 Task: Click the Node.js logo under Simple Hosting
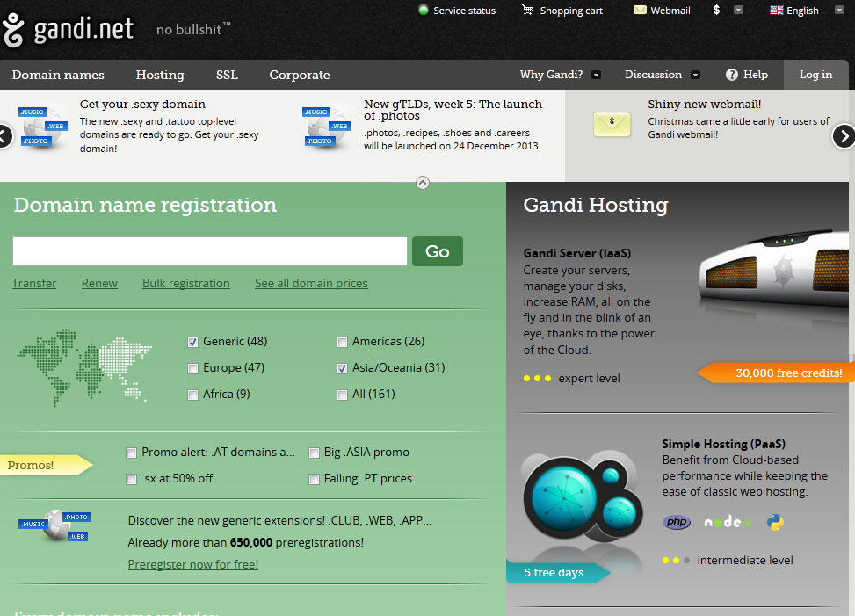click(728, 522)
